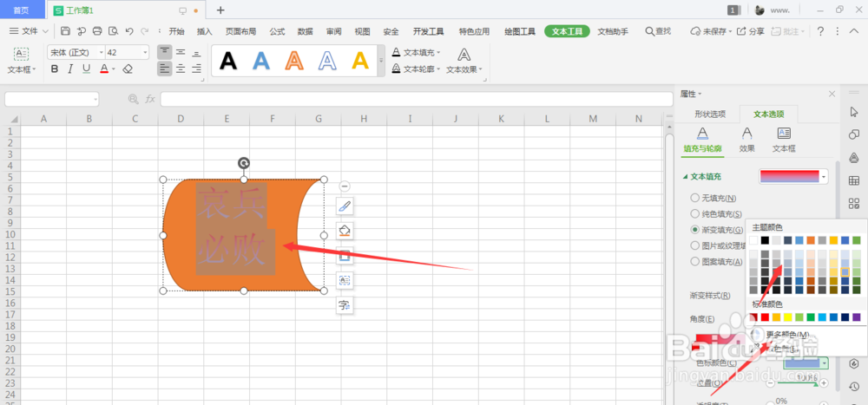Click 更多颜色(M) in color popup
868x405 pixels.
coord(787,335)
